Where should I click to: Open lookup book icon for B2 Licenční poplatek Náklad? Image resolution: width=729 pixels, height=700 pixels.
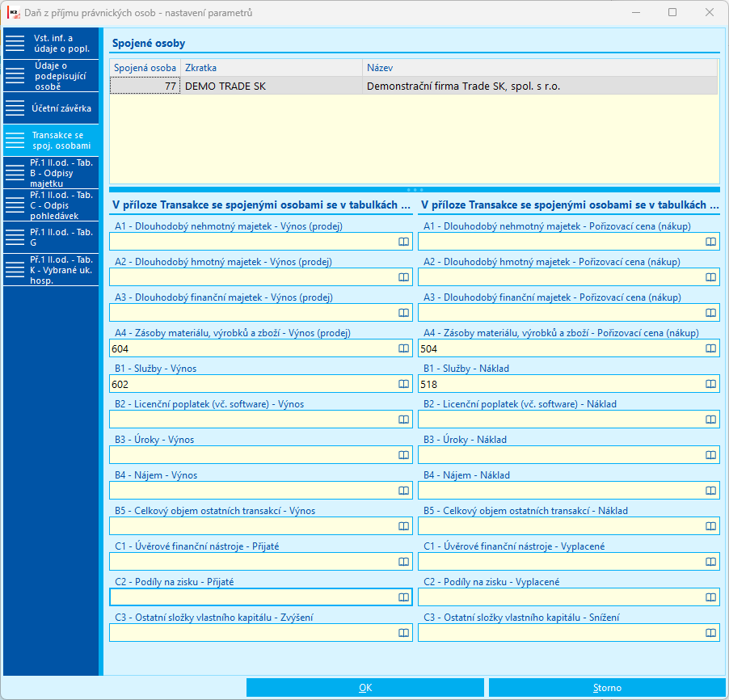710,420
